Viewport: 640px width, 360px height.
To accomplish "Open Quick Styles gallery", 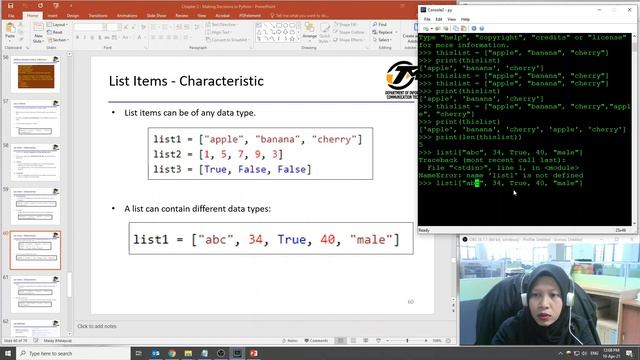I will click(324, 33).
